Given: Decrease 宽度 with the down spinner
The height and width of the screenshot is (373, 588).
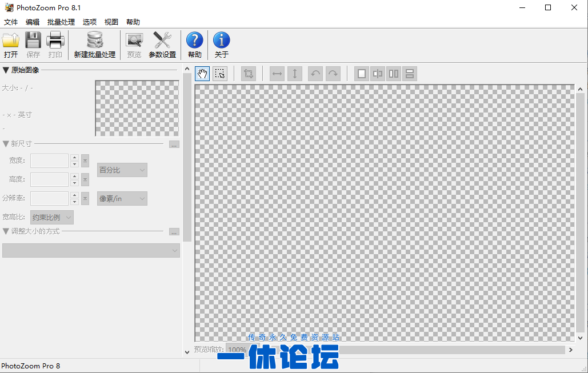Looking at the screenshot, I should [x=75, y=164].
